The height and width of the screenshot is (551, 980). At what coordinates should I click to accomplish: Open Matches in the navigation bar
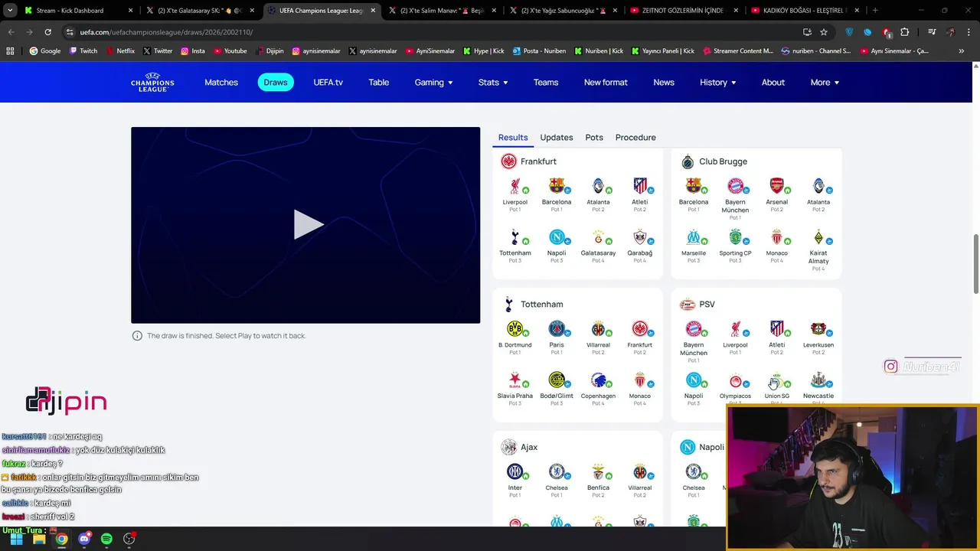point(221,83)
